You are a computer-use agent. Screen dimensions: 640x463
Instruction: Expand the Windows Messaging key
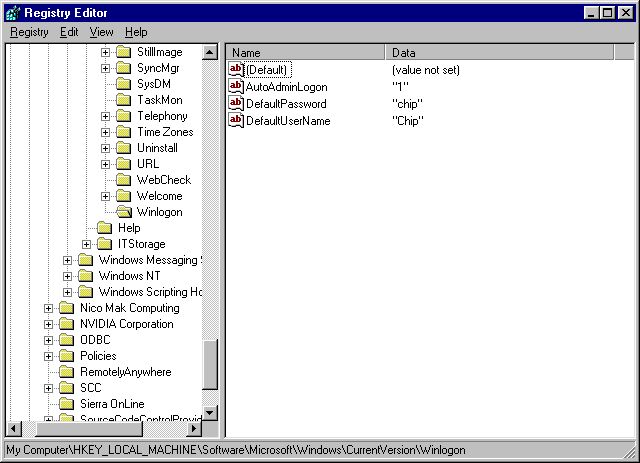(67, 260)
